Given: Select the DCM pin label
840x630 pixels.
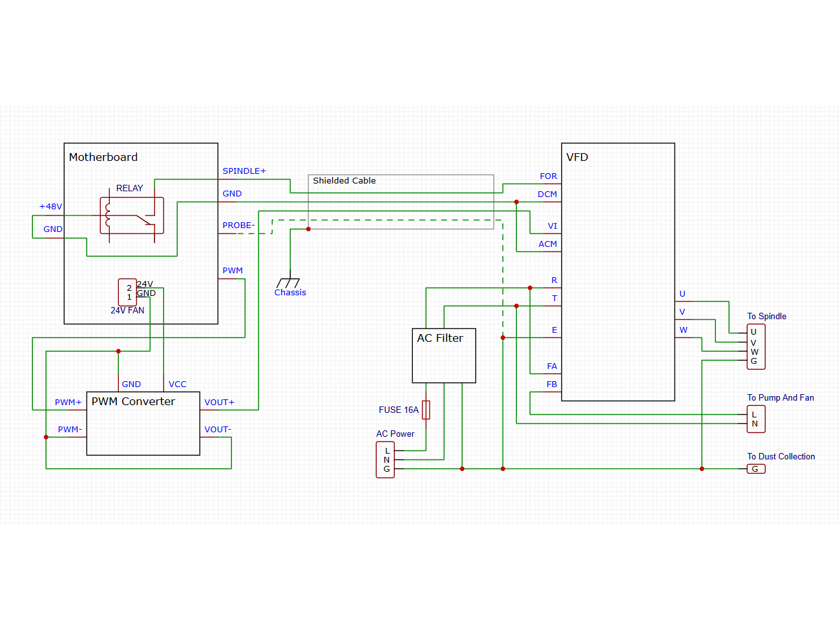Looking at the screenshot, I should pyautogui.click(x=547, y=194).
